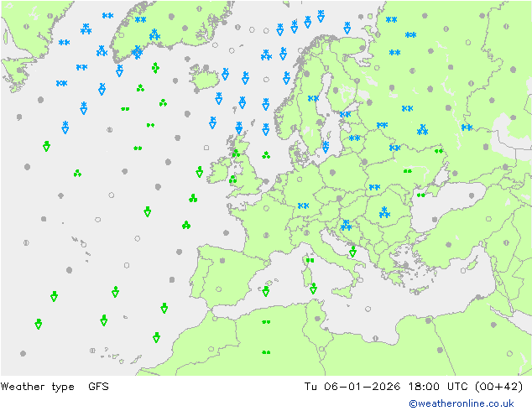
Task: Select the heavy snow symbol over Croatia
Action: pos(346,225)
